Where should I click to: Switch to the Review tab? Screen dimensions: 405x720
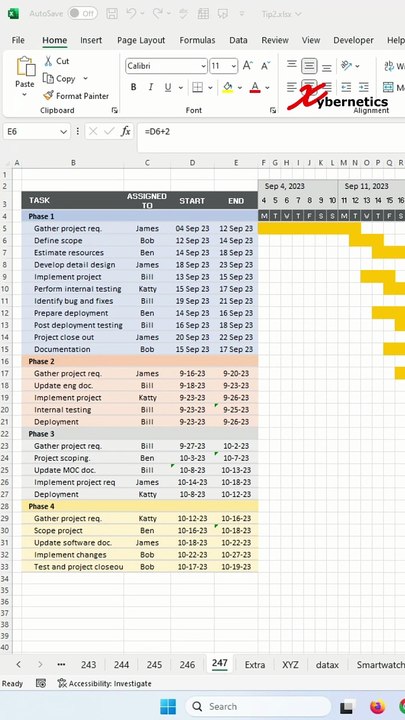[x=275, y=40]
